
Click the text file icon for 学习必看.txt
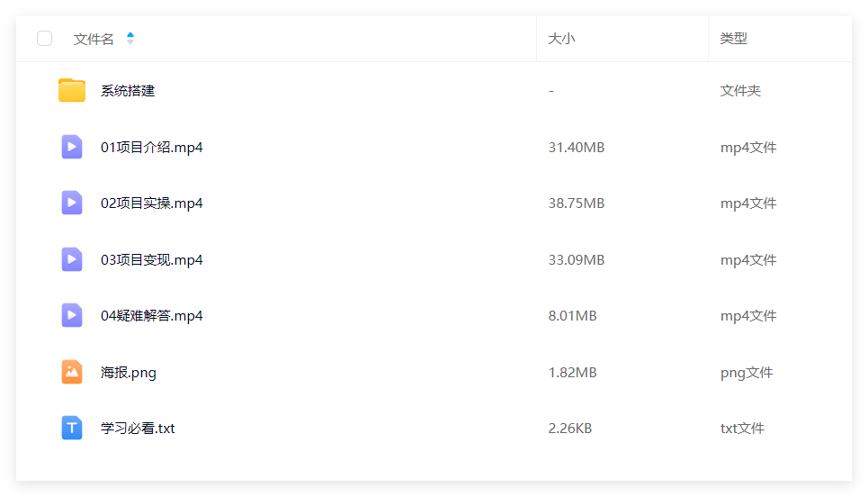pos(72,428)
